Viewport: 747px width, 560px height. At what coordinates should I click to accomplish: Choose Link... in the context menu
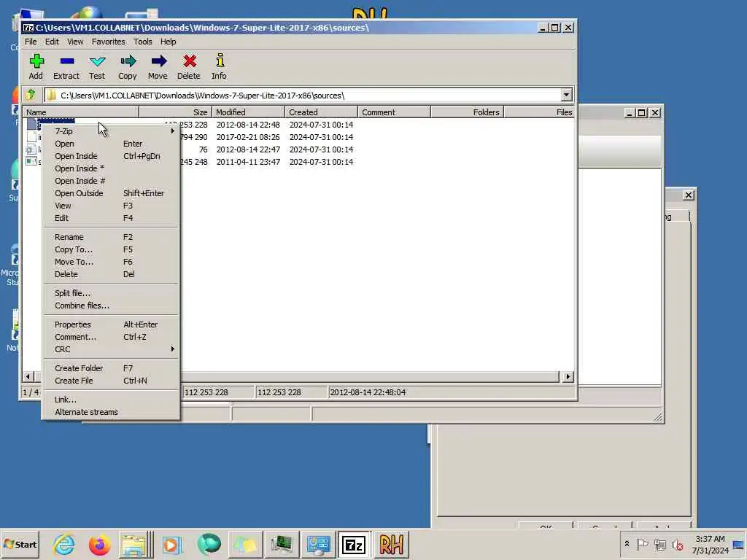click(x=112, y=400)
